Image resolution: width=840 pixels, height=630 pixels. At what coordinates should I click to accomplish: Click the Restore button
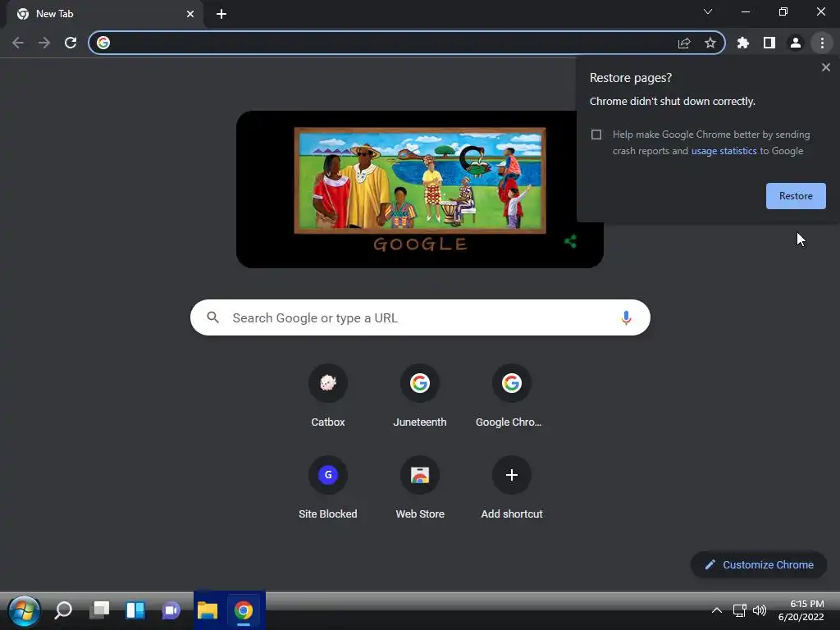click(x=796, y=196)
